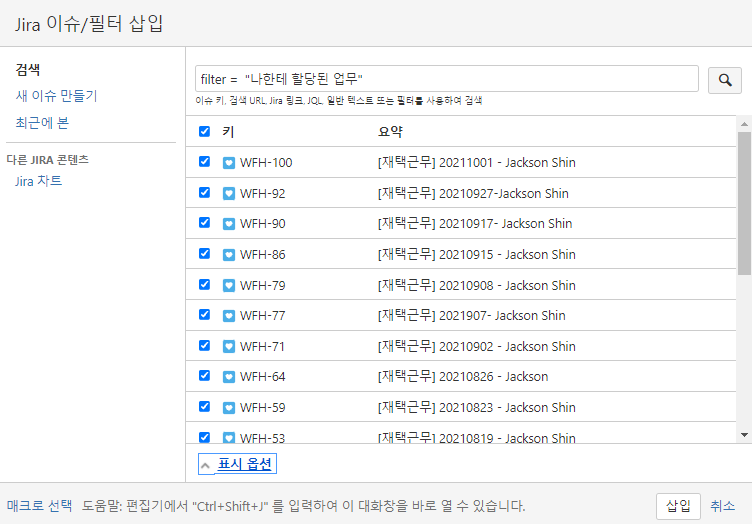Image resolution: width=752 pixels, height=524 pixels.
Task: Expand the 표시 옵션 display options
Action: coord(237,464)
